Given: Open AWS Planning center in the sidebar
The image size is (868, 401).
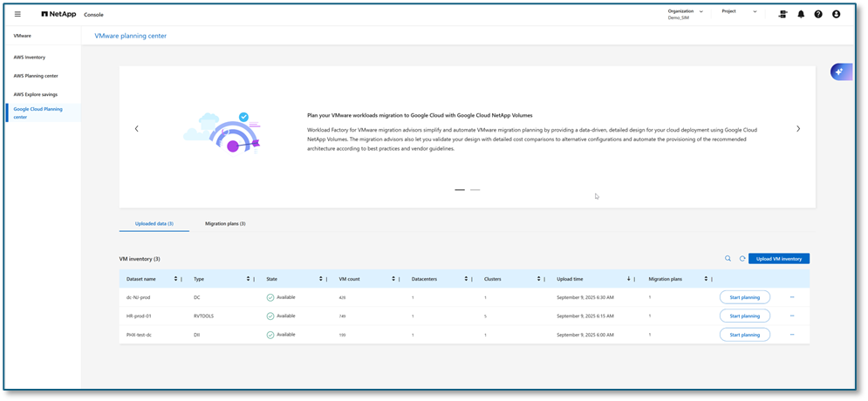Looking at the screenshot, I should point(36,76).
